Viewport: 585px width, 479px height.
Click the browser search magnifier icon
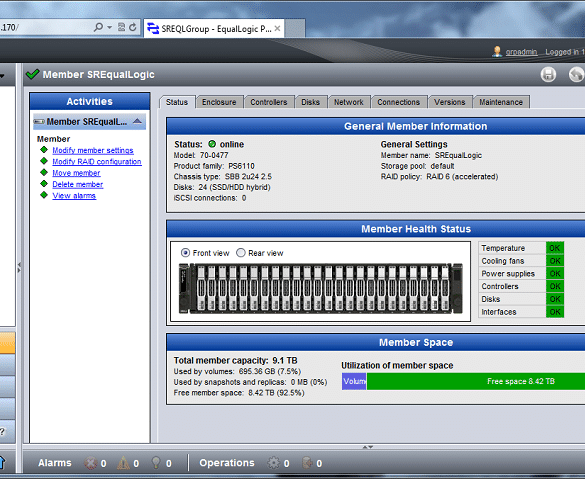(98, 27)
